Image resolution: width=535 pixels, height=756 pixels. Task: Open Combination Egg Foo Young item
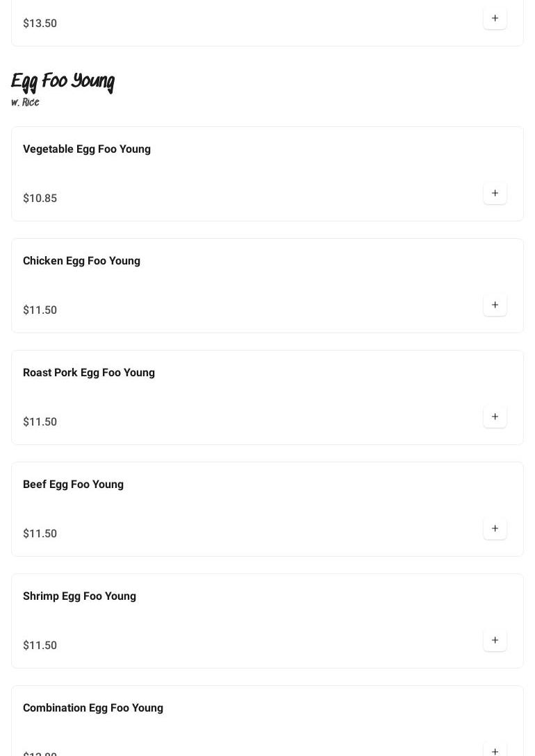click(93, 708)
